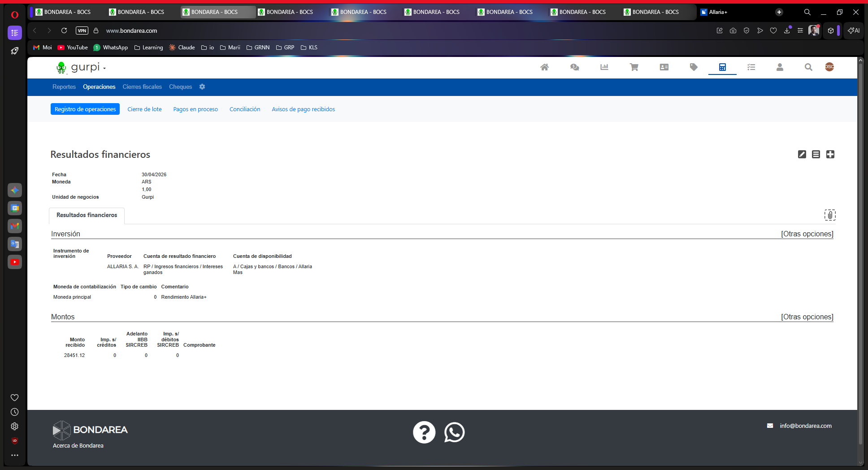This screenshot has height=470, width=868.
Task: Open a new browser tab with plus button
Action: coord(779,12)
